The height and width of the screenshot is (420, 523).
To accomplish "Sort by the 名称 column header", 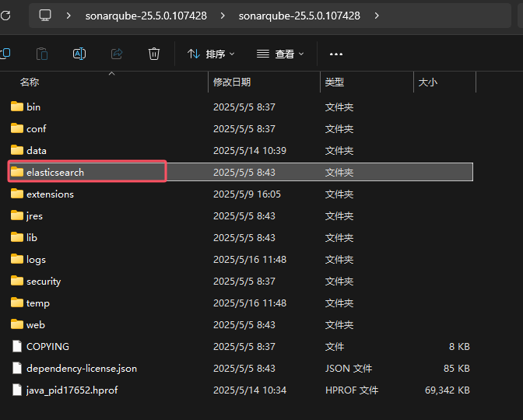I will [30, 82].
